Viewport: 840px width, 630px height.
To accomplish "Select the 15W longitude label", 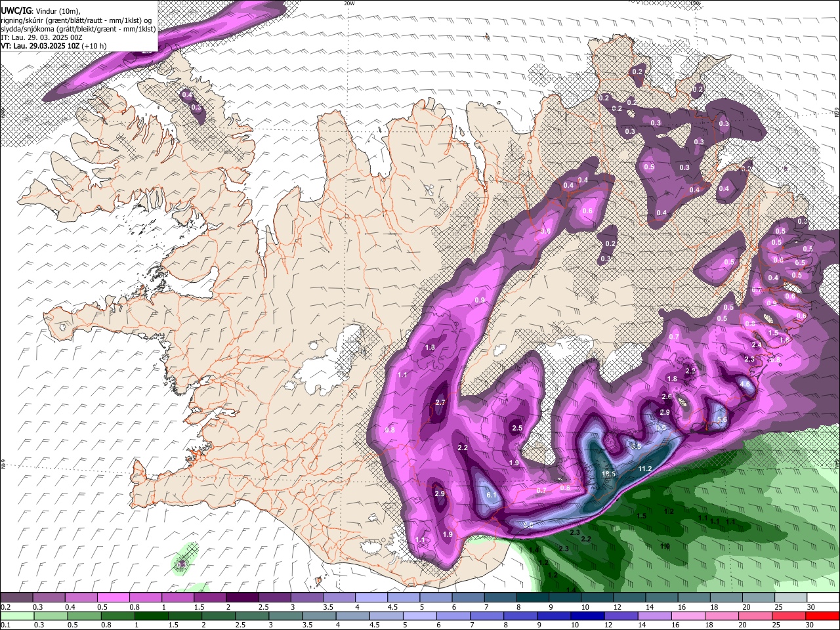I will [x=696, y=3].
